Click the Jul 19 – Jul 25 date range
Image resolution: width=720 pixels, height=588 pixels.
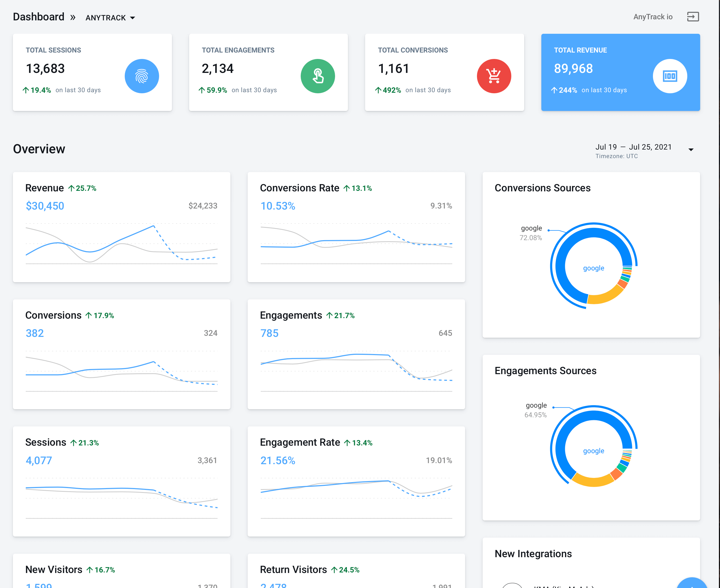[x=633, y=147]
